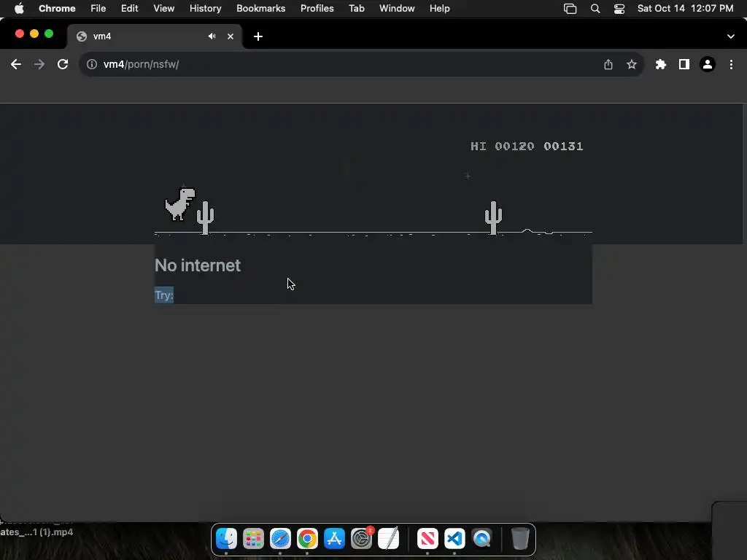Open App Store from the Dock
The height and width of the screenshot is (560, 747).
pyautogui.click(x=334, y=539)
